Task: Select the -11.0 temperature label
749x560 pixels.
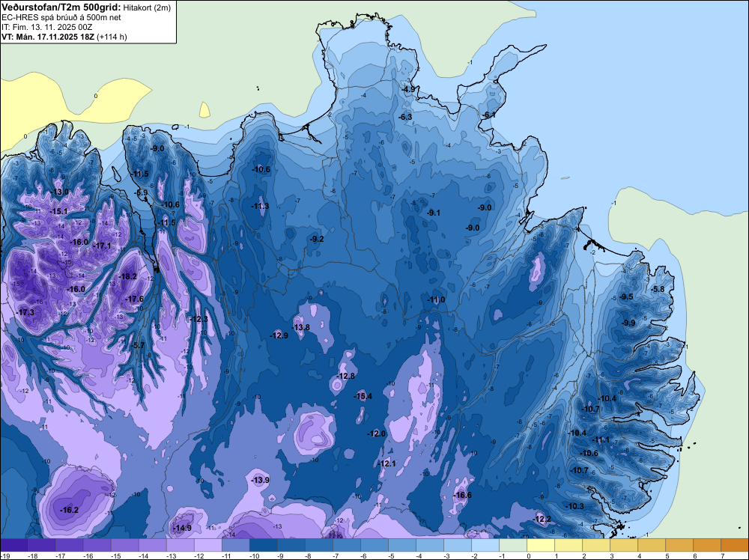Action: point(436,299)
